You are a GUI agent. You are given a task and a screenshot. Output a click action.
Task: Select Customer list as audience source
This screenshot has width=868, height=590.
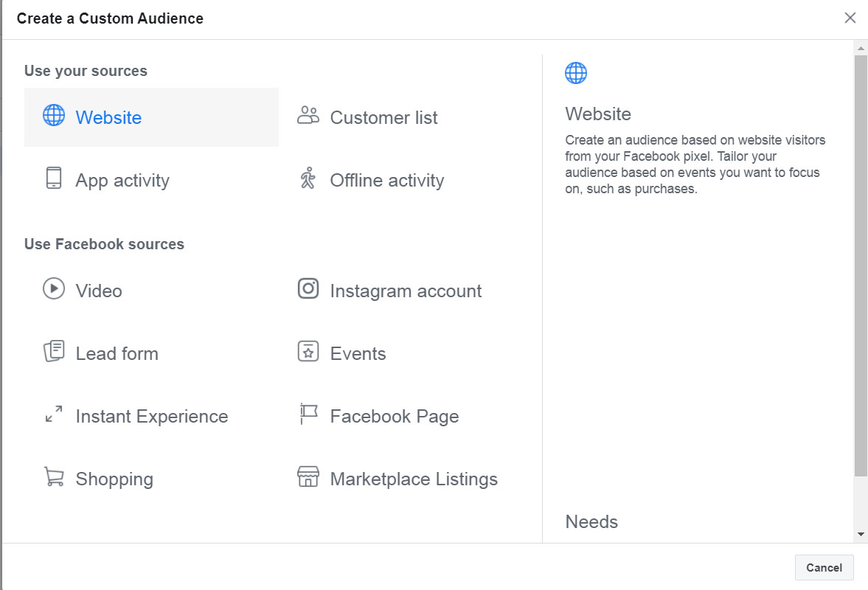coord(383,118)
